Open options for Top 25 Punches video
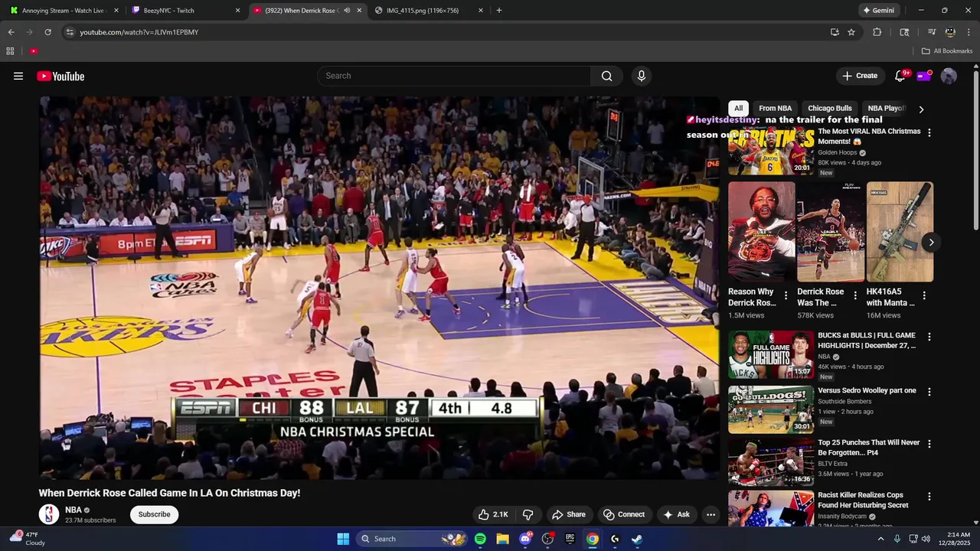 929,444
